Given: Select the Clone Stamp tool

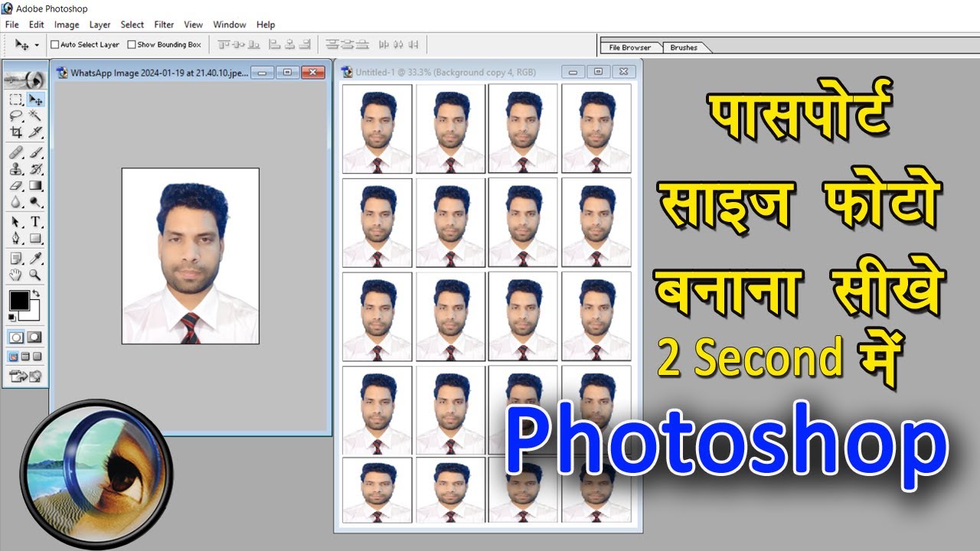Looking at the screenshot, I should [16, 169].
